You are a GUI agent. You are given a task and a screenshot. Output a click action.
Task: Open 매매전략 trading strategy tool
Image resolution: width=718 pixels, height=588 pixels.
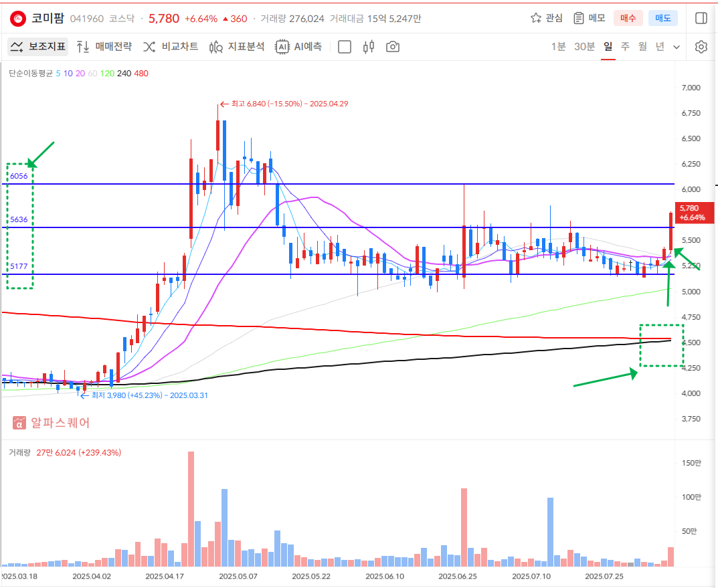104,47
